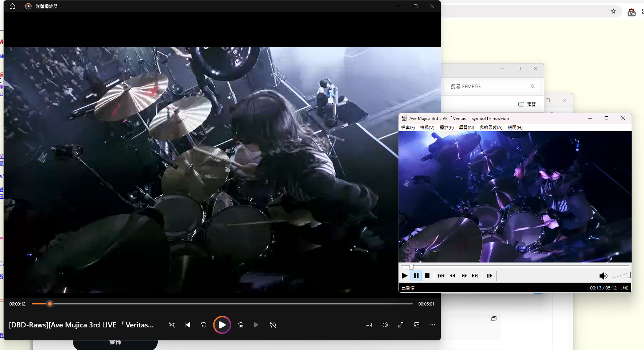This screenshot has width=644, height=350.
Task: Go to previous track in Media Player
Action: 188,325
